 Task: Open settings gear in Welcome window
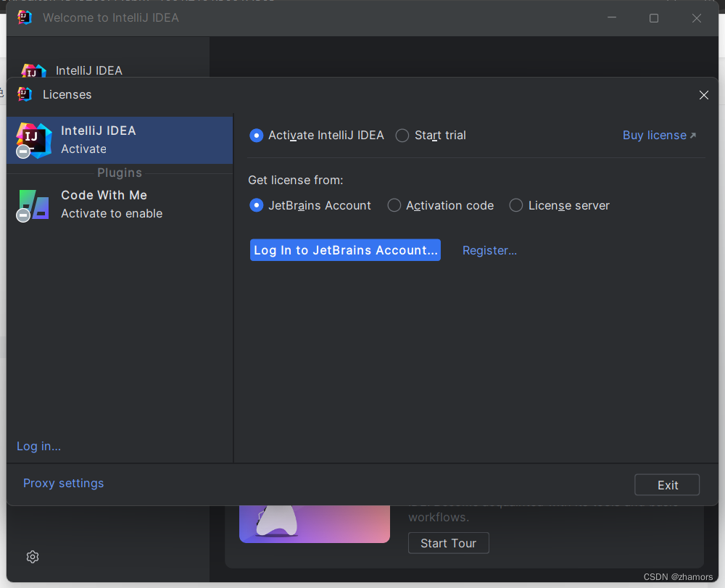pyautogui.click(x=33, y=557)
